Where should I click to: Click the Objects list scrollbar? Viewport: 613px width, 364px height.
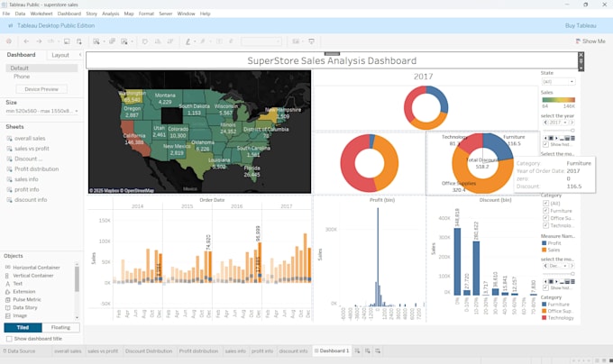77,279
